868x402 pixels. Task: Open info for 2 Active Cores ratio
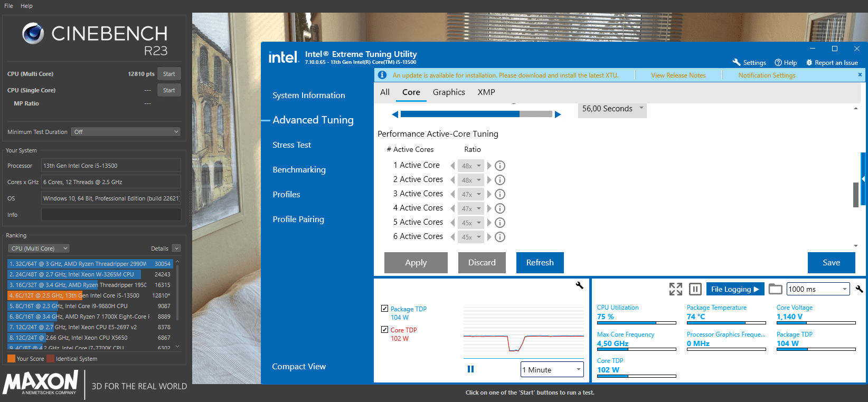[x=500, y=180]
